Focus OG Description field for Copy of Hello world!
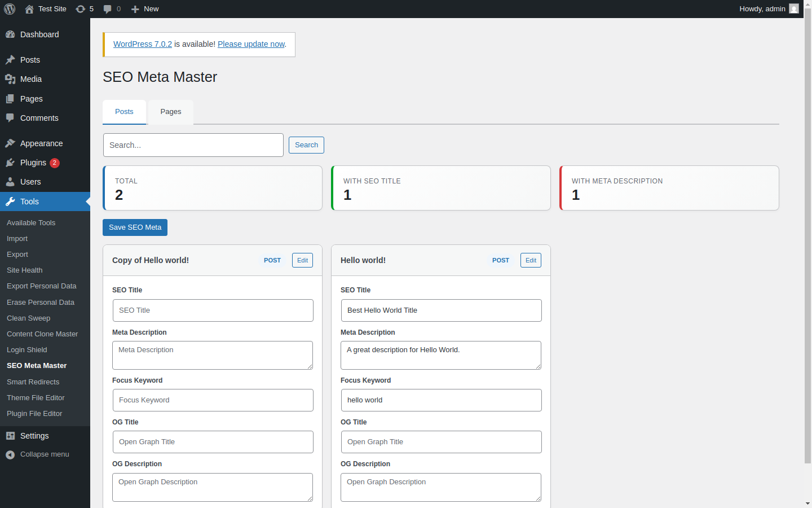Image resolution: width=812 pixels, height=508 pixels. pos(213,487)
